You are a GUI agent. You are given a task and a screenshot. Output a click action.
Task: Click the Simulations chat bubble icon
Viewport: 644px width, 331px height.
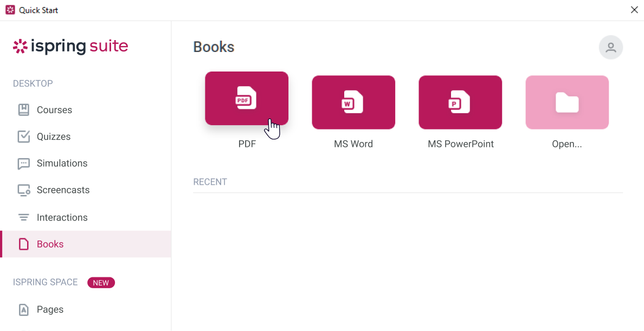tap(23, 163)
